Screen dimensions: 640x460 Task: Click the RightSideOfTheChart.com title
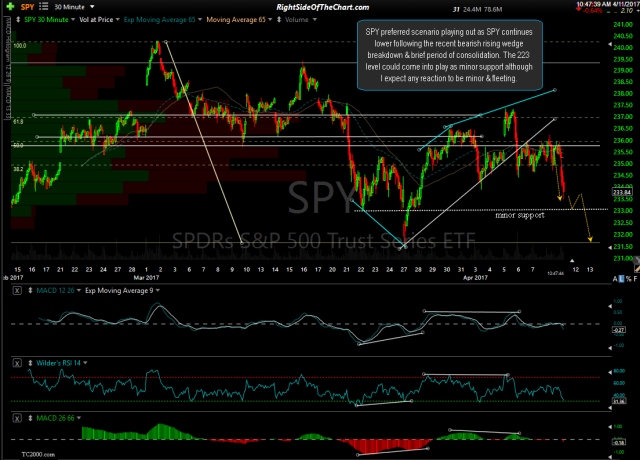point(322,7)
